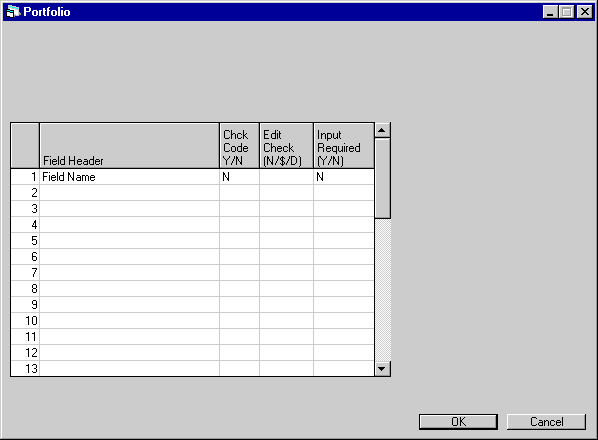Viewport: 598px width, 440px height.
Task: Select row number 13 header
Action: click(x=25, y=369)
